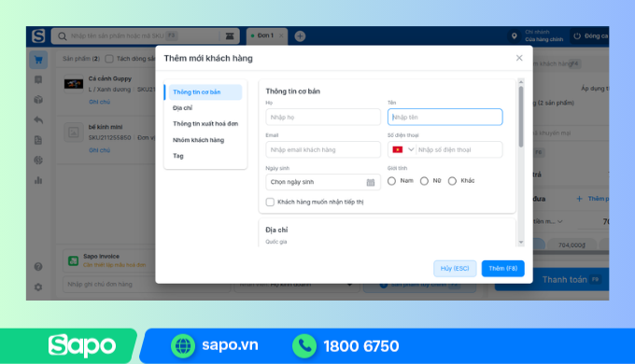Click the power icon for Đóng ca

(577, 35)
